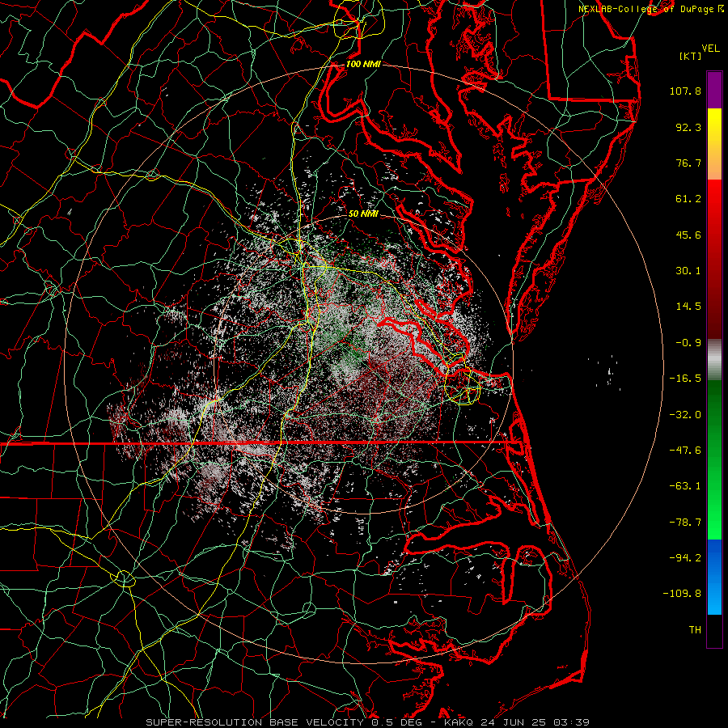
Task: Click the TH legend label
Action: pyautogui.click(x=695, y=630)
